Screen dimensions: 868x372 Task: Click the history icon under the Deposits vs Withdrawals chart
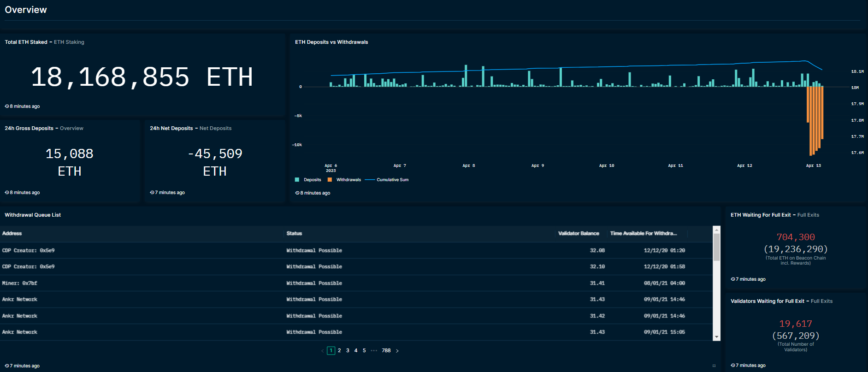[297, 193]
